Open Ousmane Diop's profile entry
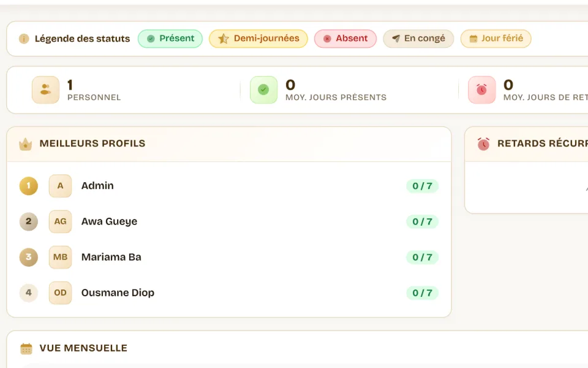The width and height of the screenshot is (588, 368). (x=228, y=293)
